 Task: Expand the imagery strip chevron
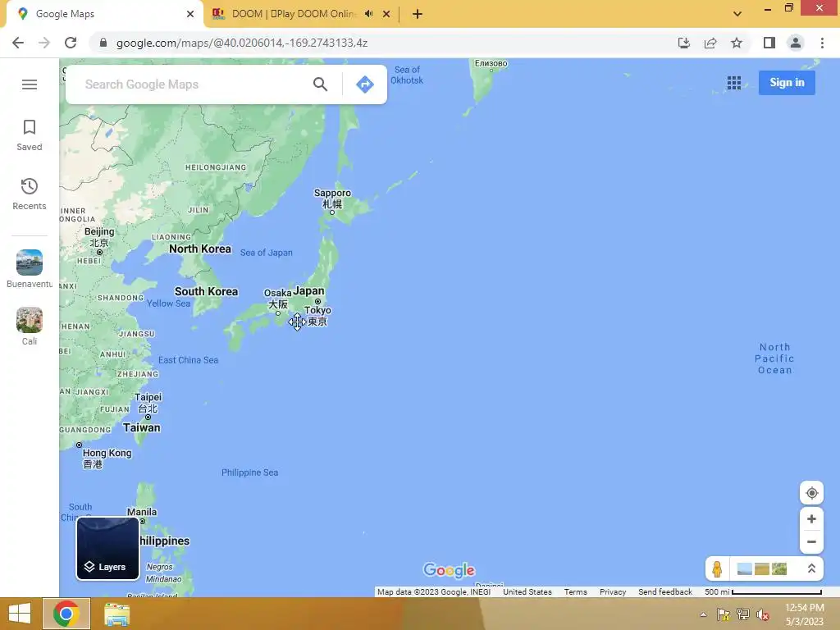[x=811, y=568]
